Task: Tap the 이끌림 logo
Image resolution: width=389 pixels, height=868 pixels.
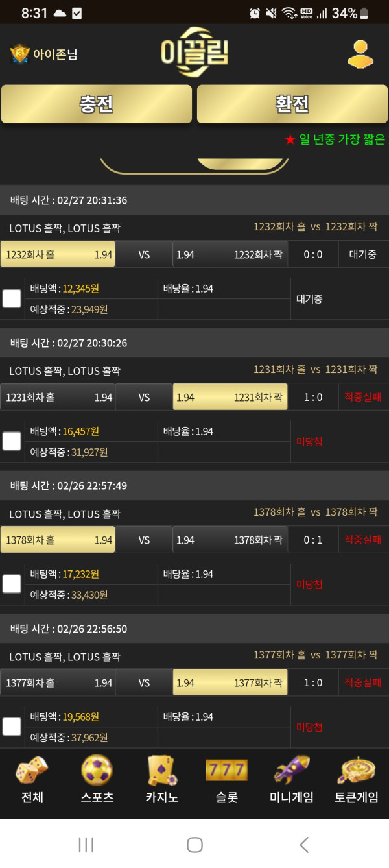Action: click(194, 52)
